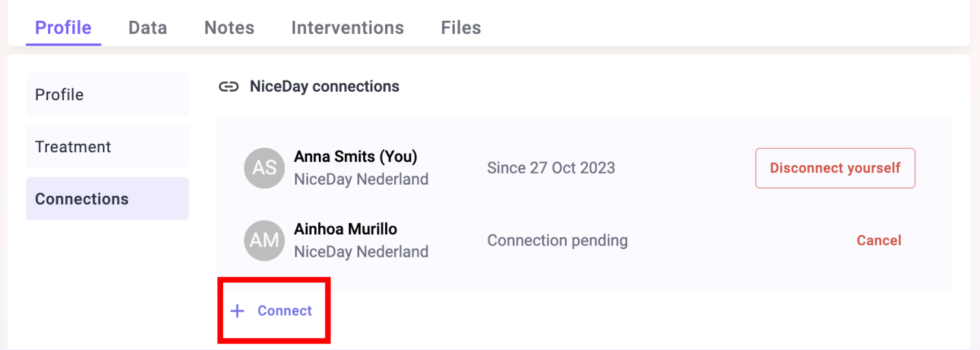
Task: Select the AS avatar for Anna Smits
Action: (x=264, y=168)
